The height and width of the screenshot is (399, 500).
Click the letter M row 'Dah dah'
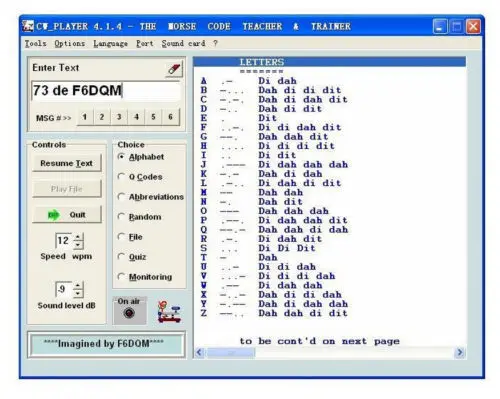coord(281,193)
